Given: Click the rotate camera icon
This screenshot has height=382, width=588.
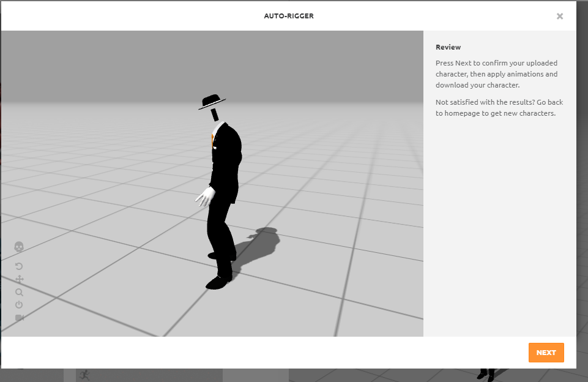Looking at the screenshot, I should pos(19,266).
